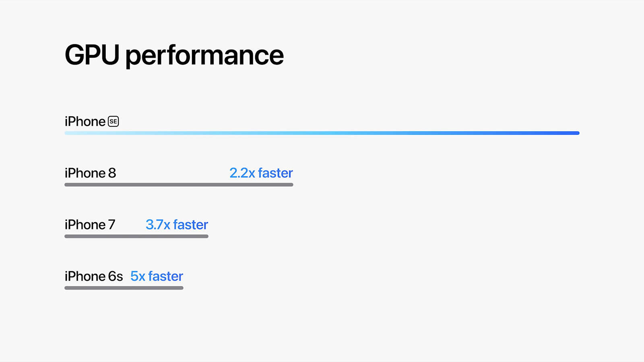
Task: Click the SE badge icon beside iPhone
Action: (x=114, y=121)
